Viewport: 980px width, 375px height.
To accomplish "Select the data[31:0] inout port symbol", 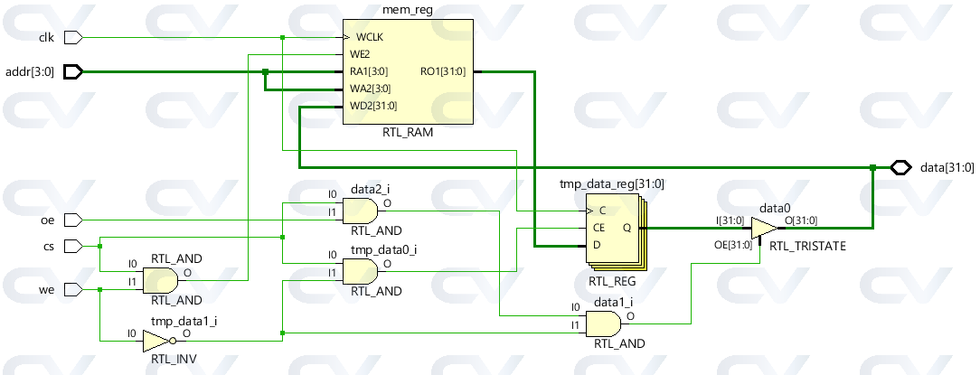I will pyautogui.click(x=900, y=167).
